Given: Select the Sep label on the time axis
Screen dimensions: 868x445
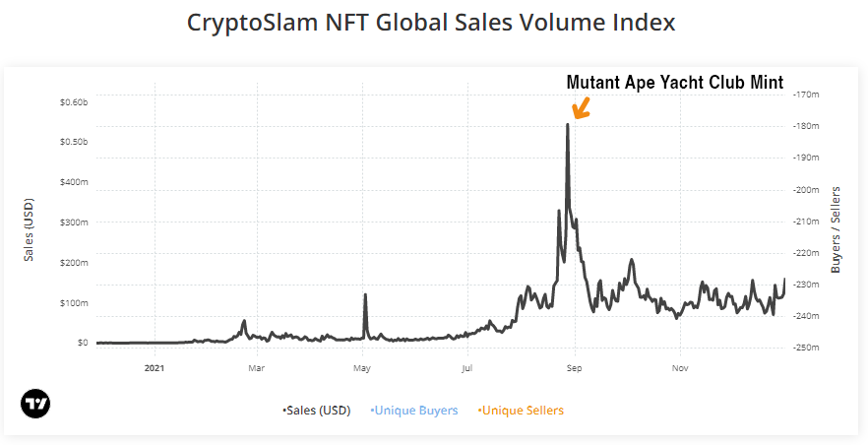Looking at the screenshot, I should click(575, 369).
